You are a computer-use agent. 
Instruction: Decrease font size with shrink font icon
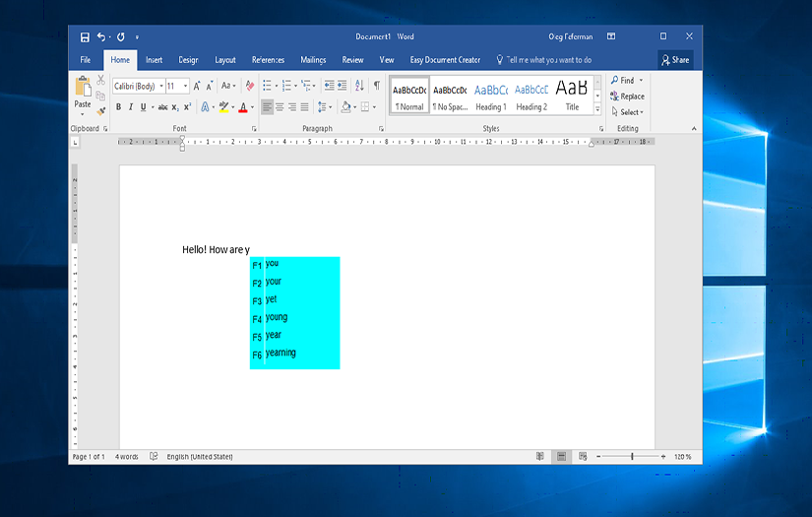(x=210, y=86)
